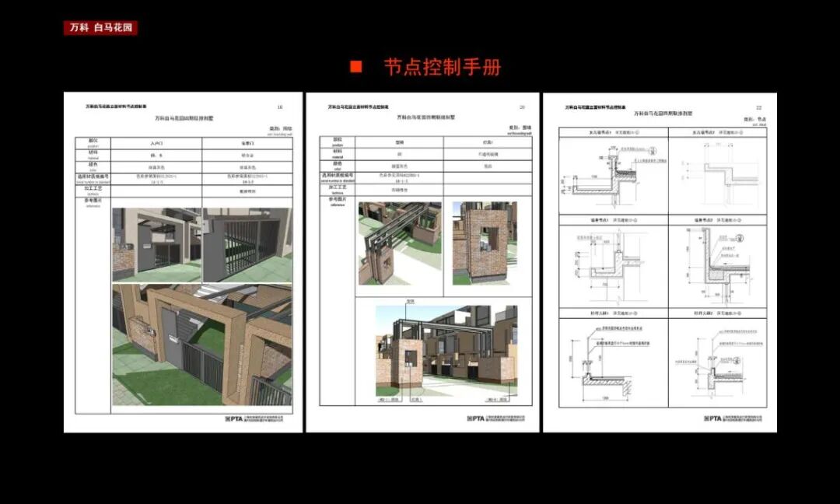Screen dimensions: 840x504
Task: Click the 参考图片 label on the middle page
Action: pyautogui.click(x=338, y=201)
